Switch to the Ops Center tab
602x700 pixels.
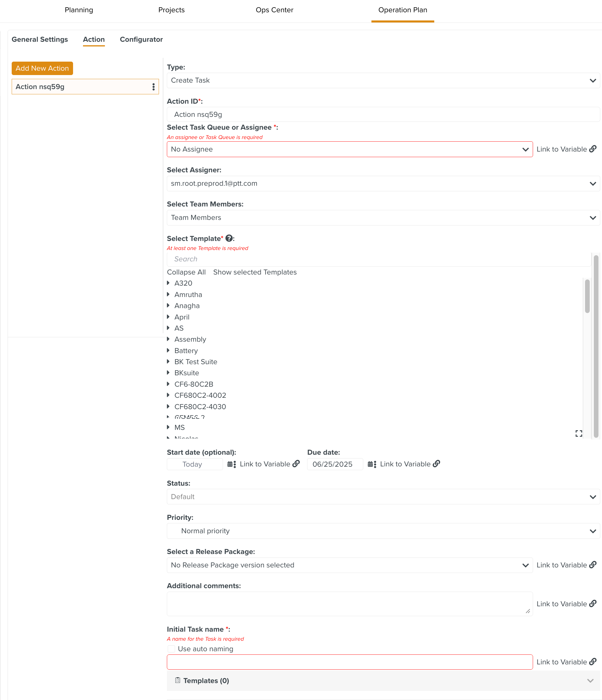click(274, 10)
